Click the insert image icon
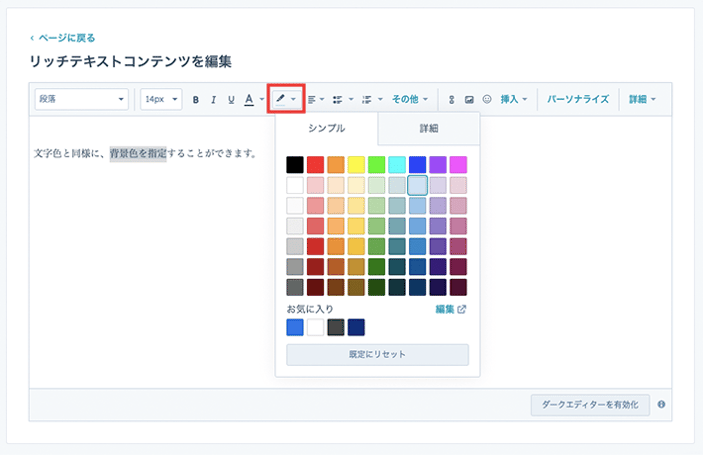This screenshot has width=703, height=455. pos(469,100)
